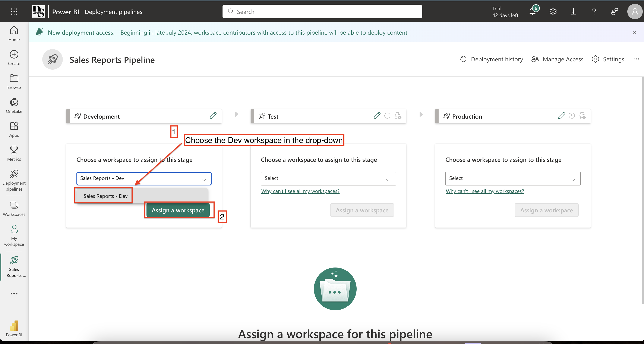
Task: Open Browse in the sidebar
Action: (x=14, y=82)
